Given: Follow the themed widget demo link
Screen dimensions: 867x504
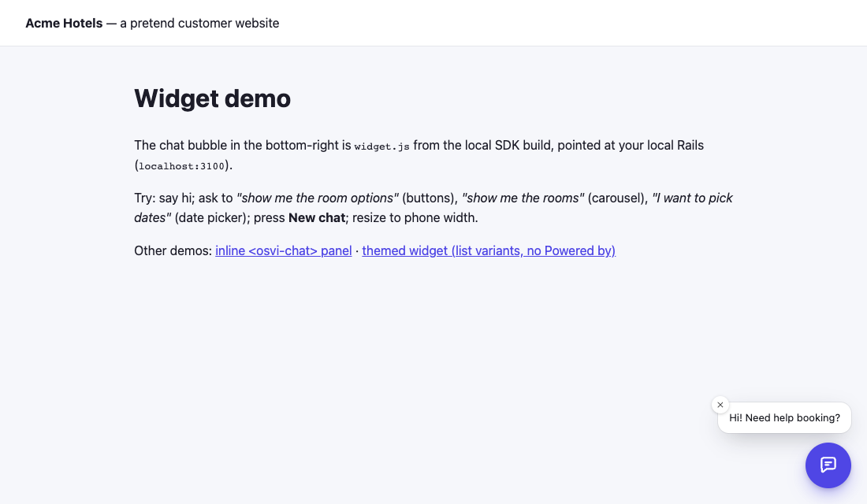Looking at the screenshot, I should coord(488,251).
